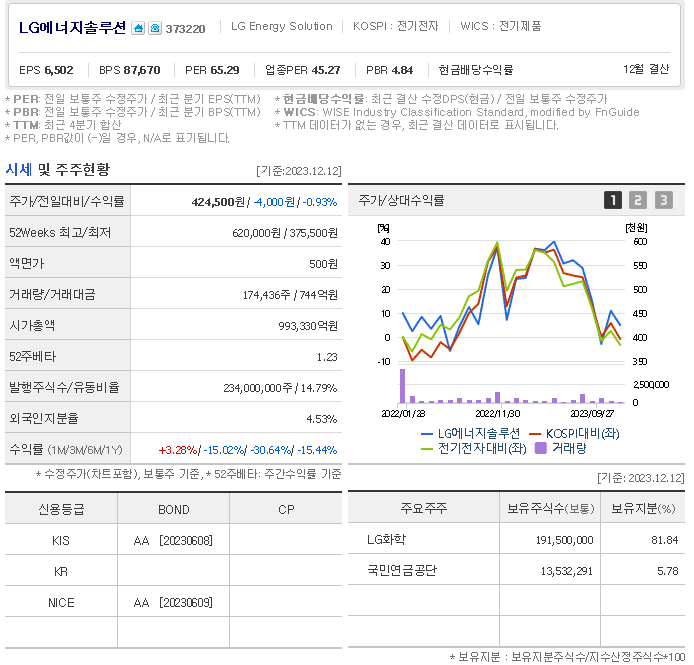Click the 시가총액 row label
Image resolution: width=694 pixels, height=665 pixels.
(x=32, y=325)
